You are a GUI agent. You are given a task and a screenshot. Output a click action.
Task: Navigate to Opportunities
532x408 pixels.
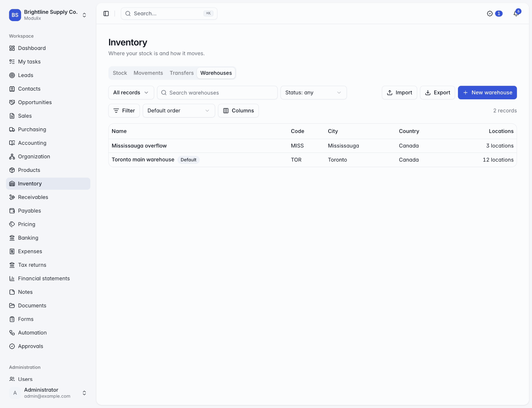(x=48, y=102)
